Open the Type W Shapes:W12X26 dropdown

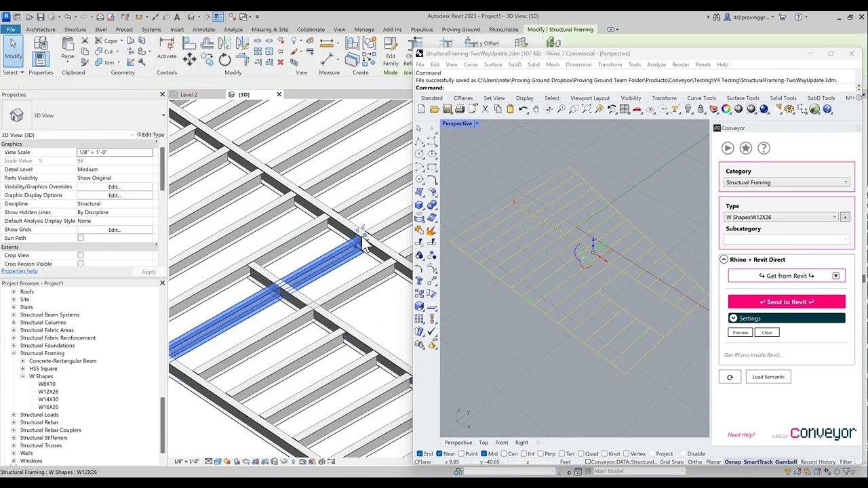coord(781,217)
